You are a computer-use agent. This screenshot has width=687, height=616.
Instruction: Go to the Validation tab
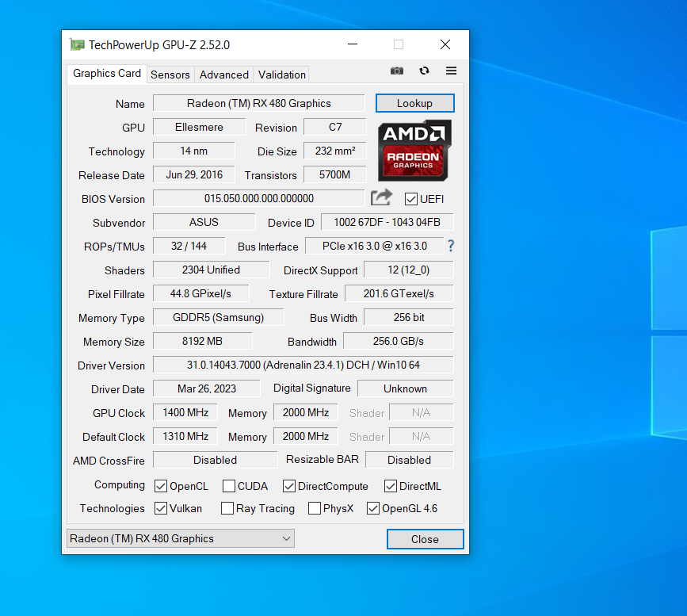click(x=281, y=75)
